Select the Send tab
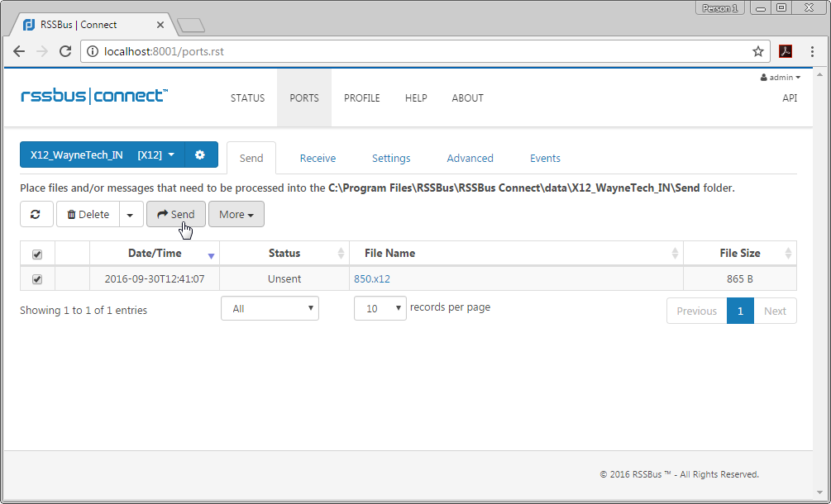The image size is (831, 504). pos(251,158)
